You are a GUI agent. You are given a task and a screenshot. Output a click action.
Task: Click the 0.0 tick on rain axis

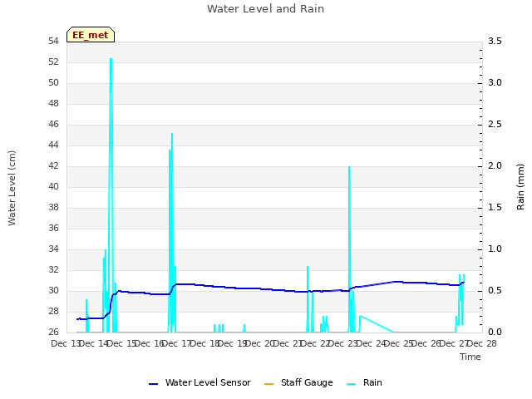[x=495, y=332]
